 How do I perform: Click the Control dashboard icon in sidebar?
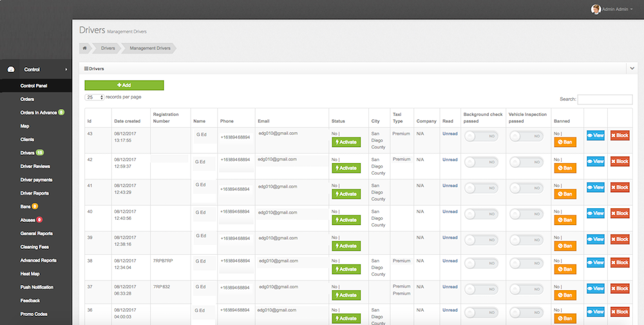point(11,70)
